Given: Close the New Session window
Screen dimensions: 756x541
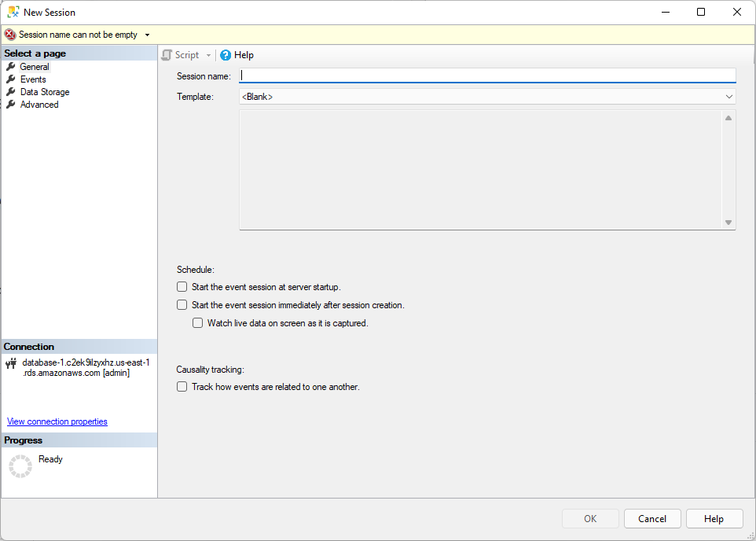Looking at the screenshot, I should (x=736, y=12).
